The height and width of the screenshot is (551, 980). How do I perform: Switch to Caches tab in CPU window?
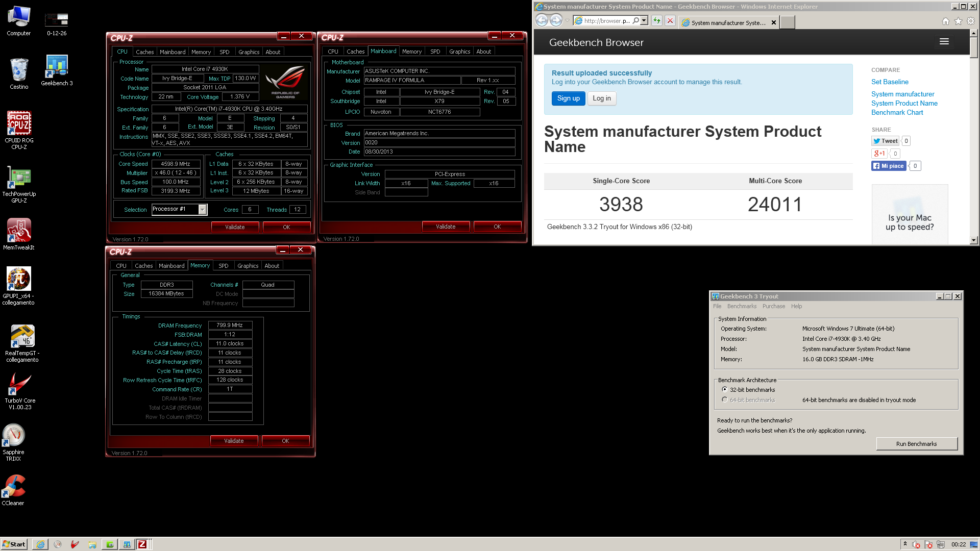click(144, 52)
